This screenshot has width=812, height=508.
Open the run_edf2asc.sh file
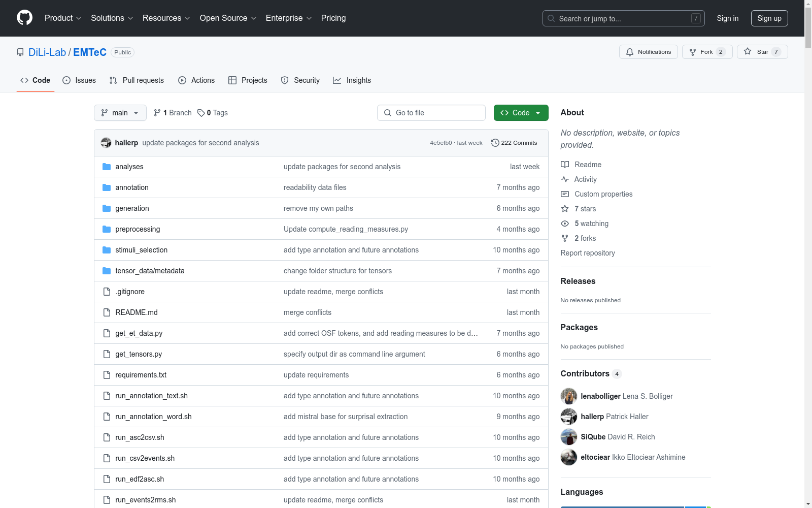point(140,479)
